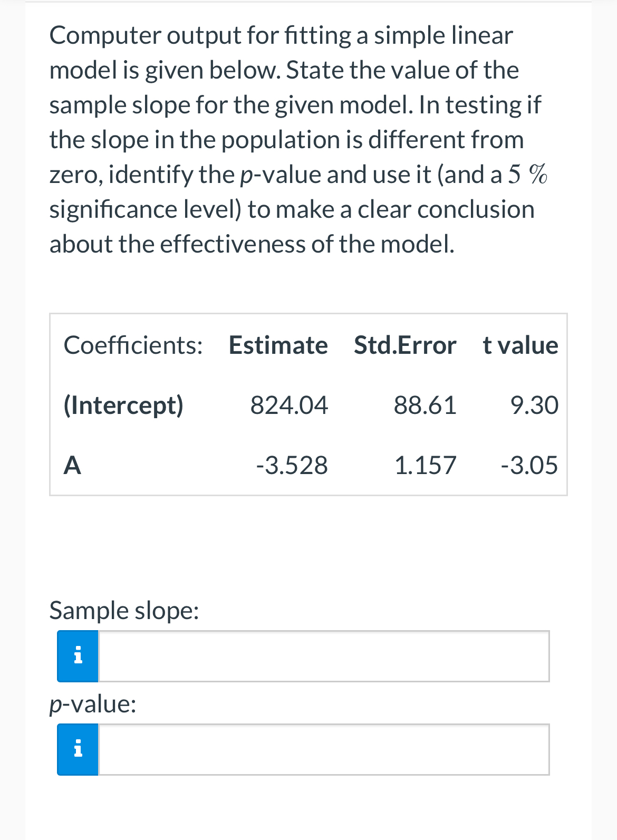
Task: Click the standard error value 88.61
Action: point(425,405)
